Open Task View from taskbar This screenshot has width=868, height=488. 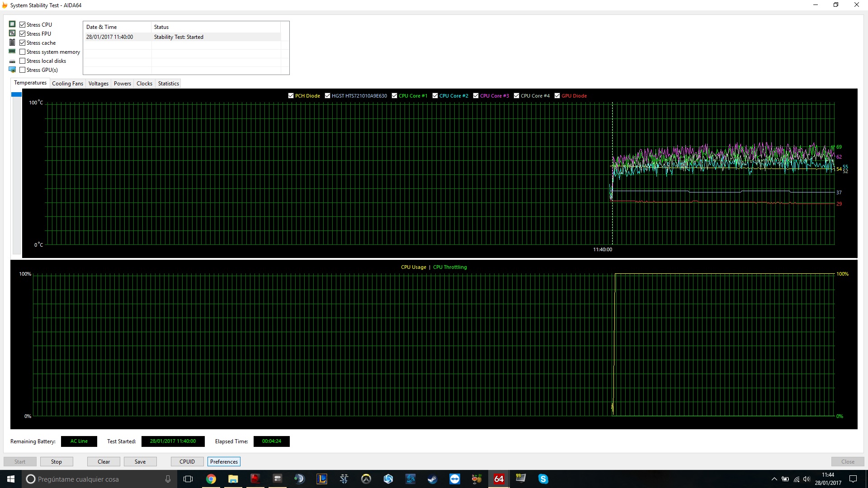point(188,479)
